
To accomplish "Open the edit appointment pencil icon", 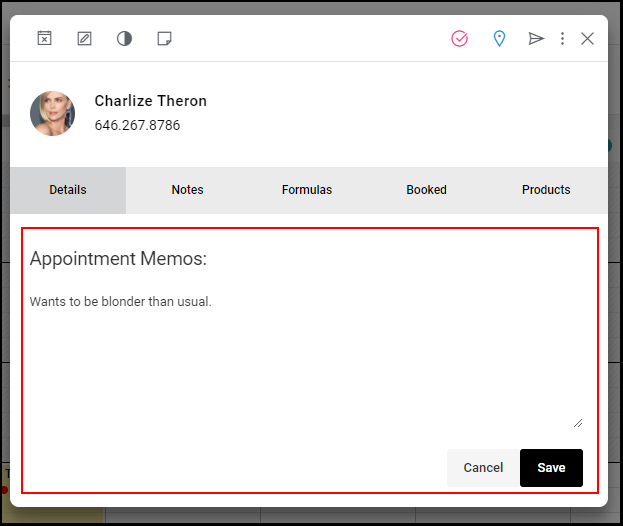I will pyautogui.click(x=84, y=39).
